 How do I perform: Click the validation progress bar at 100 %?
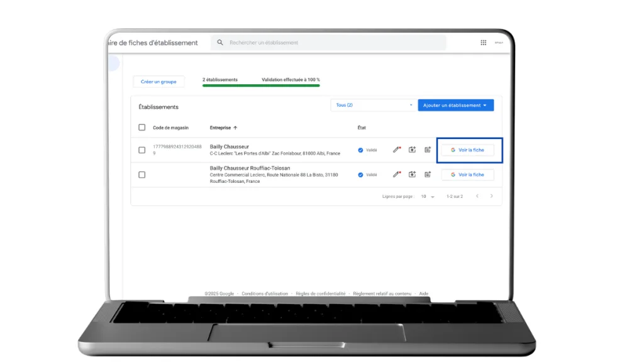coord(261,85)
